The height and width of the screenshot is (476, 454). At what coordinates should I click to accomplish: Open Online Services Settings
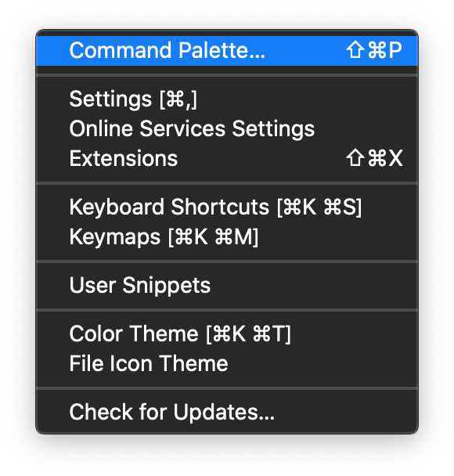point(227,128)
